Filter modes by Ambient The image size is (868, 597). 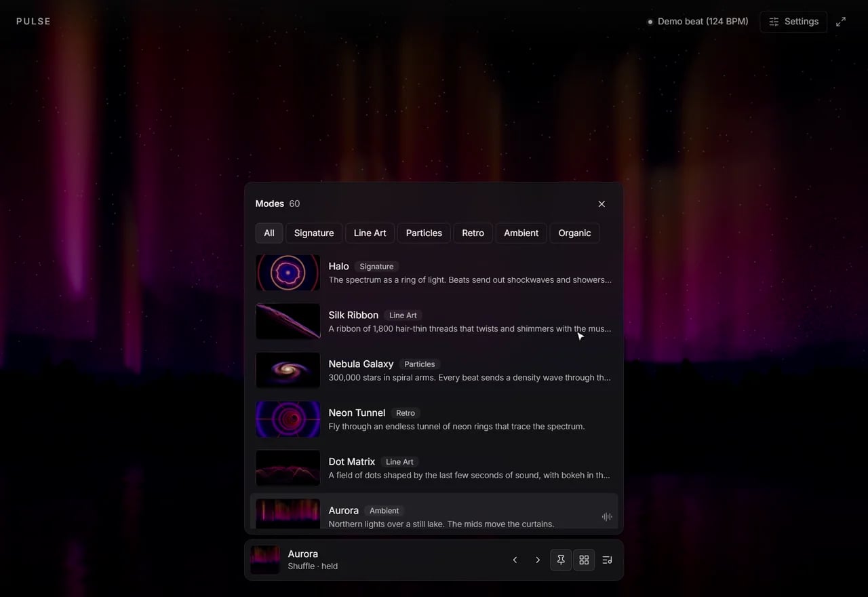pyautogui.click(x=521, y=233)
